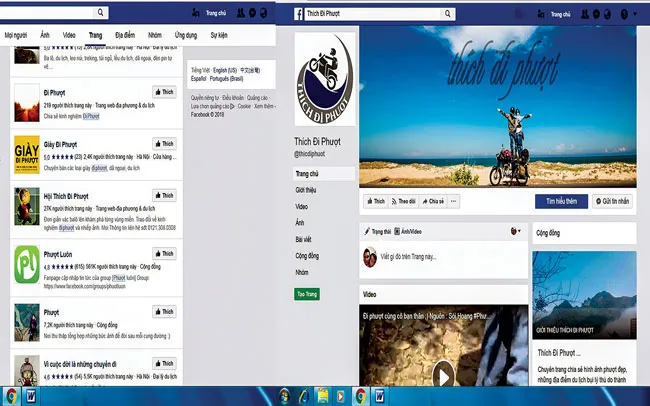The height and width of the screenshot is (406, 650).
Task: Open the green Phượt Luôn page icon
Action: click(27, 264)
